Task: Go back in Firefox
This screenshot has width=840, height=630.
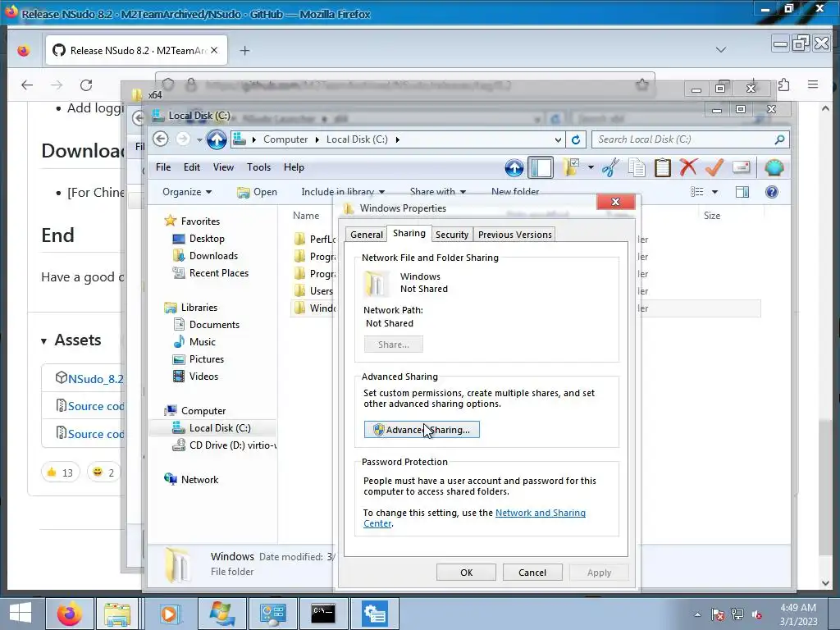Action: (27, 84)
